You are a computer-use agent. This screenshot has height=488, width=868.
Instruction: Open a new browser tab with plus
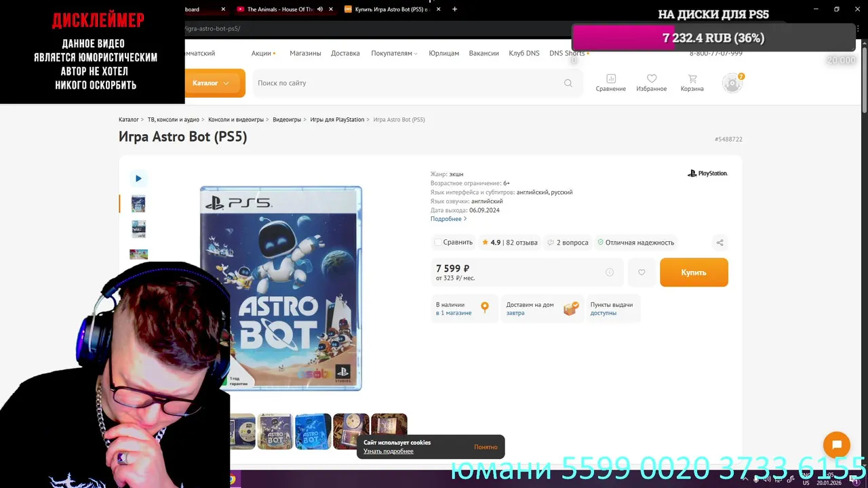click(x=454, y=9)
